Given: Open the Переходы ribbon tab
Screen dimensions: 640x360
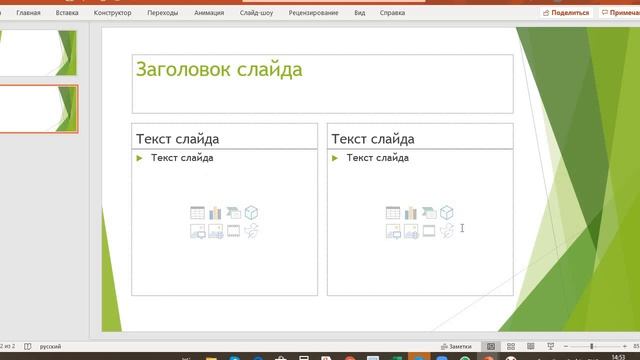Looking at the screenshot, I should [162, 13].
